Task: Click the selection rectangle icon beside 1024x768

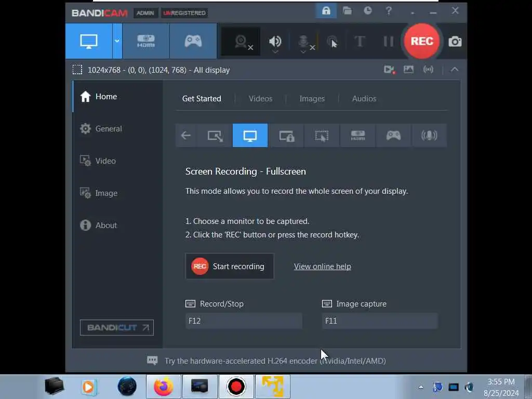Action: 77,70
